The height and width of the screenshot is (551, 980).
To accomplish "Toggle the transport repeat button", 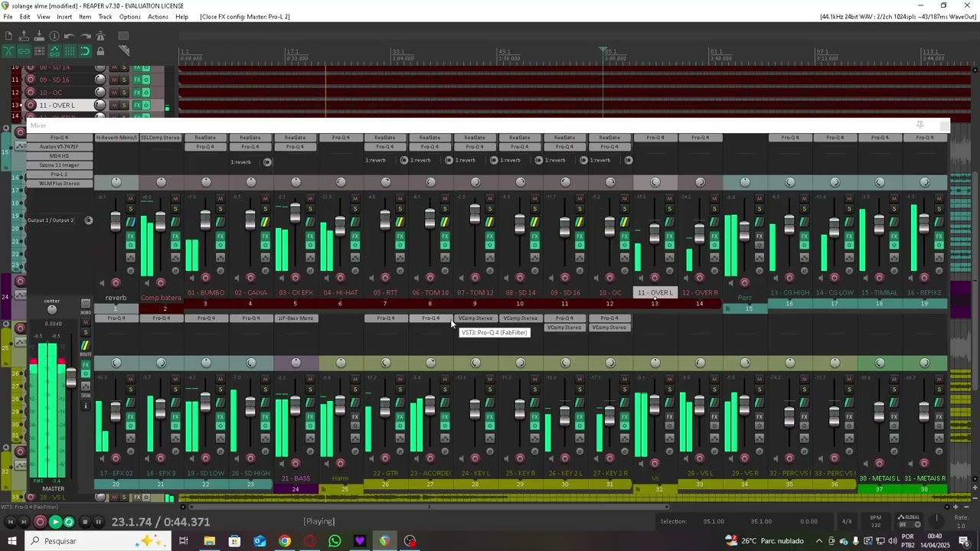I will click(69, 522).
